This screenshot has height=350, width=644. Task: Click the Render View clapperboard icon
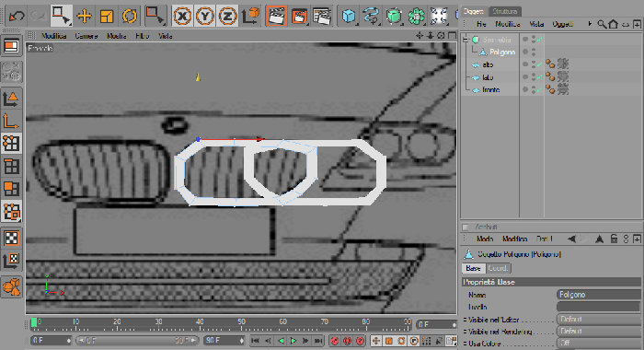pos(276,16)
